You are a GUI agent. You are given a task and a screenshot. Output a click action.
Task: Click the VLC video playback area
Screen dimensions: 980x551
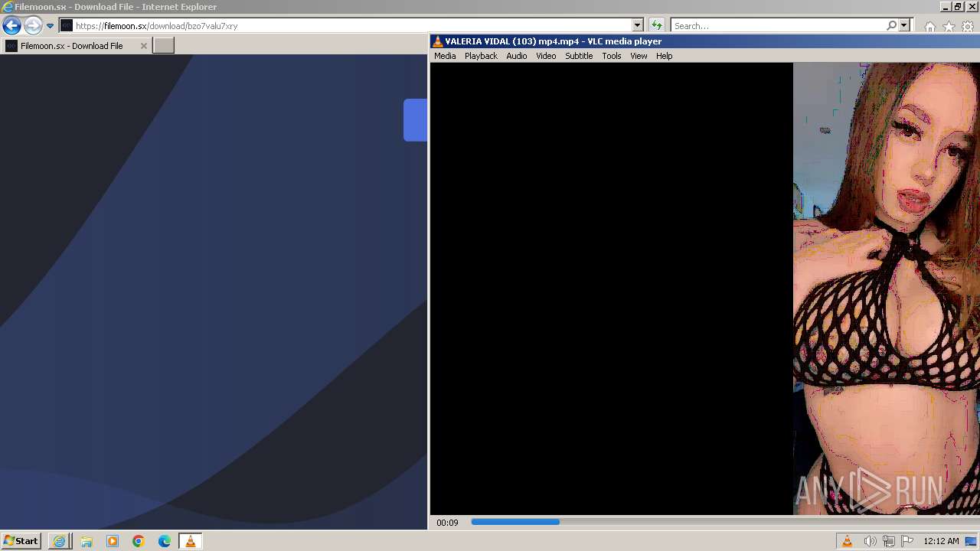pyautogui.click(x=704, y=289)
